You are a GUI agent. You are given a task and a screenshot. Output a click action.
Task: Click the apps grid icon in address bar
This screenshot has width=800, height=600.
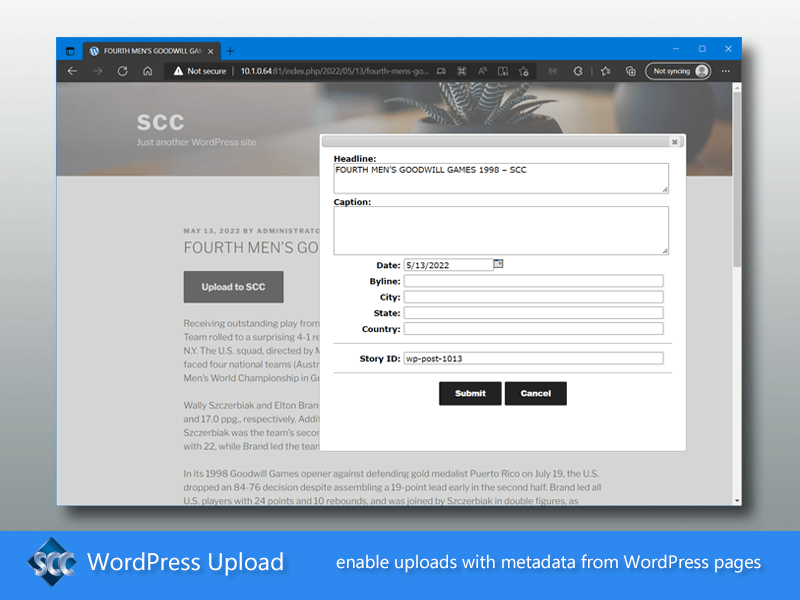pos(462,71)
